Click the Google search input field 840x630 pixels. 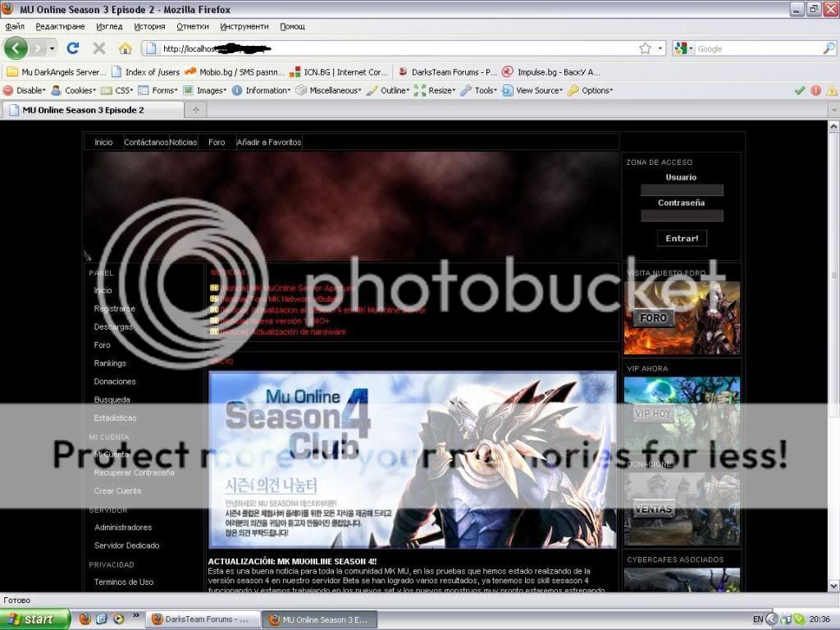(759, 48)
